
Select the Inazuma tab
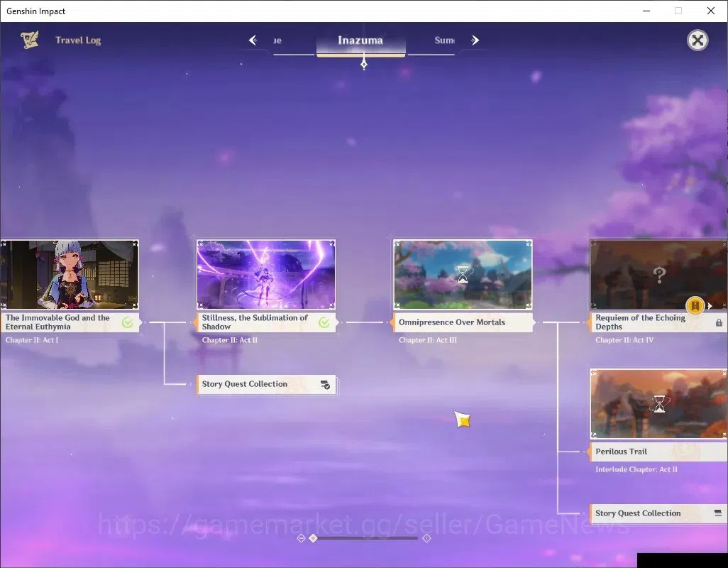(360, 41)
